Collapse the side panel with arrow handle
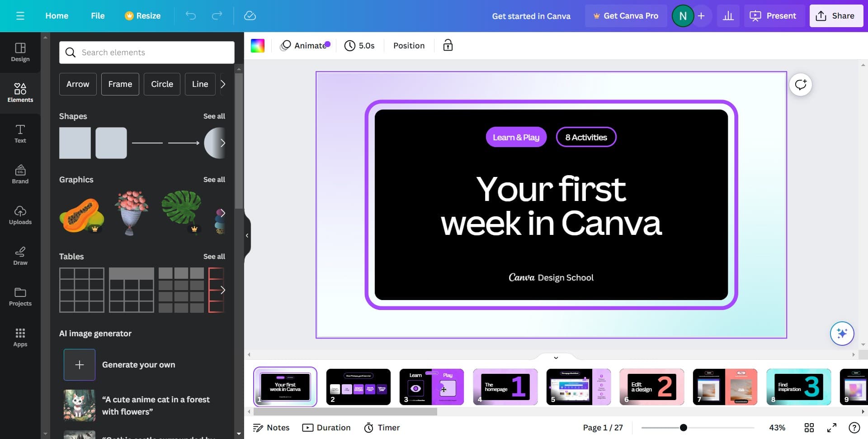Image resolution: width=868 pixels, height=439 pixels. [x=247, y=235]
